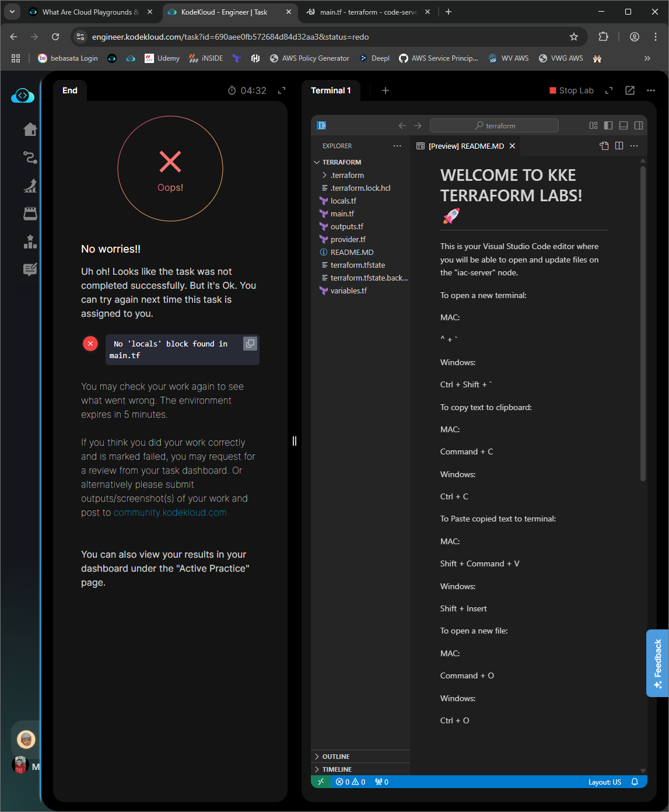This screenshot has height=812, width=669.
Task: Open the customize layout icon in VS Code
Action: coord(593,125)
